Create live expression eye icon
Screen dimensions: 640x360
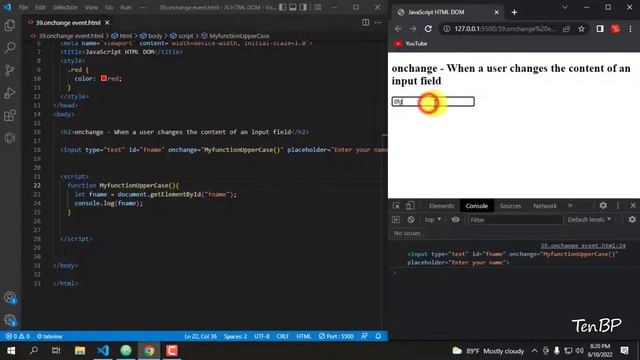pos(455,220)
